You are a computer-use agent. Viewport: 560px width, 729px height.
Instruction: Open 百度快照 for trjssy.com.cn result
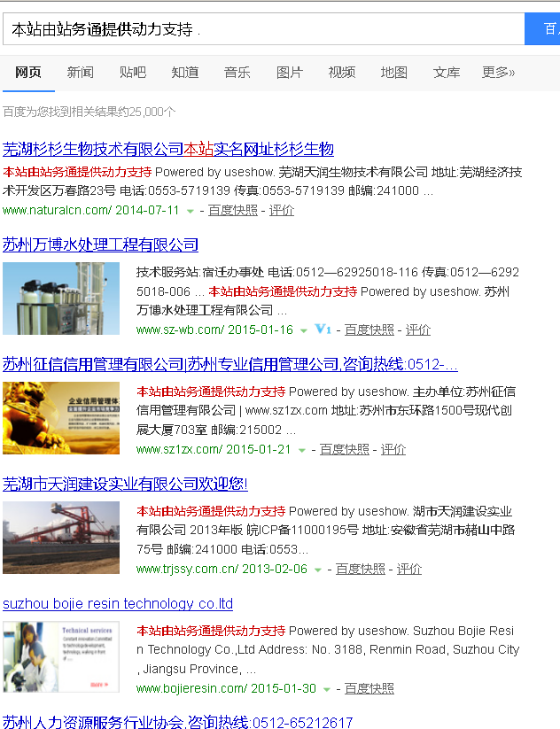(x=361, y=569)
